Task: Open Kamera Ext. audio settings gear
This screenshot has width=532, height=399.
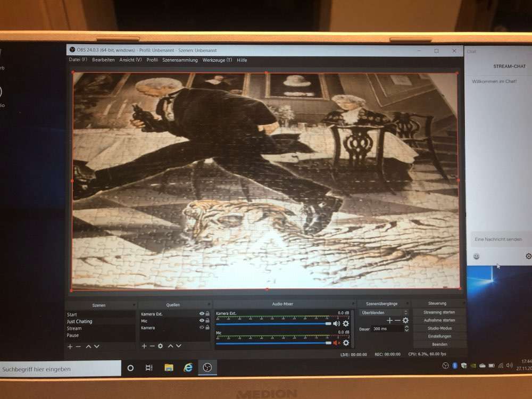Action: (x=346, y=323)
